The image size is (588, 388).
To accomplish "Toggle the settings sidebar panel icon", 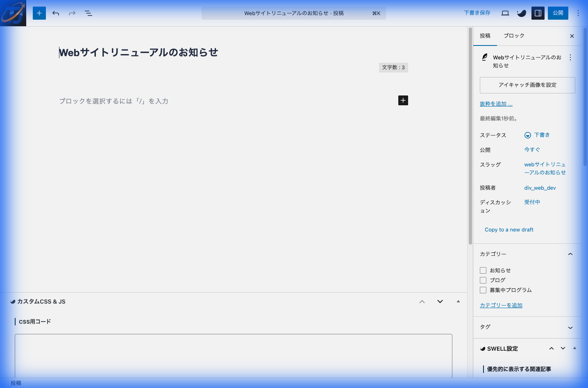I will point(538,13).
